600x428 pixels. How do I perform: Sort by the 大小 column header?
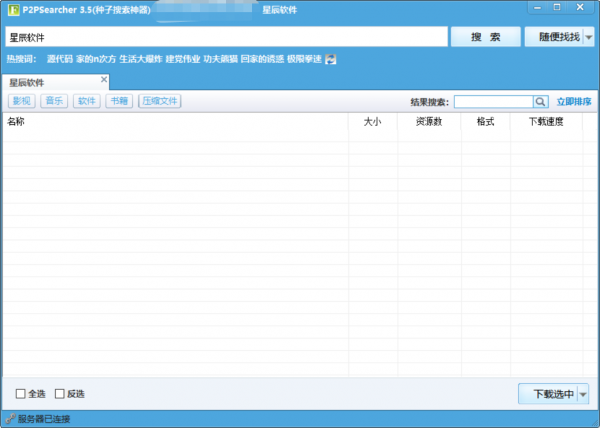click(x=373, y=122)
